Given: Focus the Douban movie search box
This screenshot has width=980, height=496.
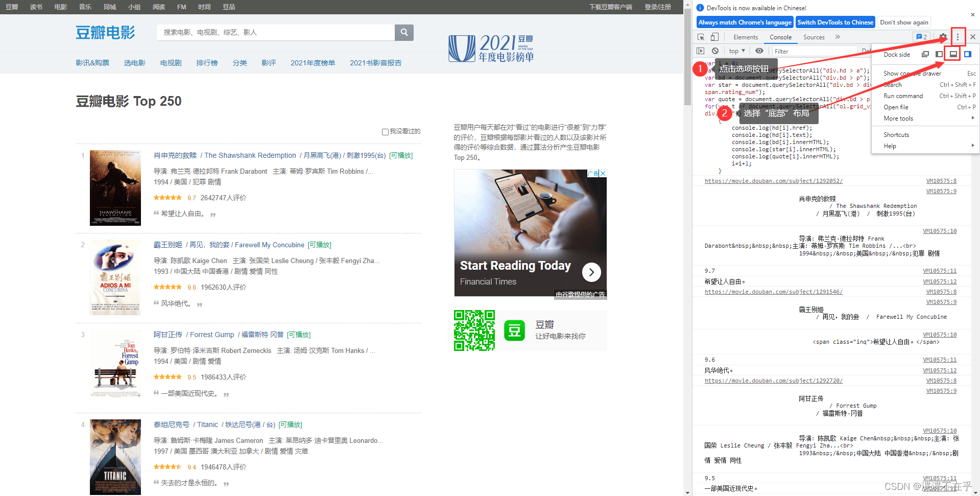Looking at the screenshot, I should coord(276,32).
